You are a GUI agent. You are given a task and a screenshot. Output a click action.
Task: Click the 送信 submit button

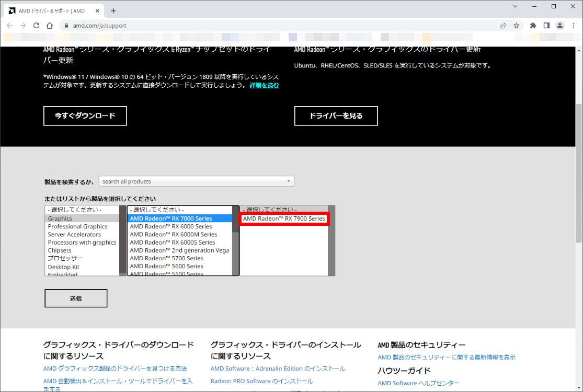click(76, 298)
